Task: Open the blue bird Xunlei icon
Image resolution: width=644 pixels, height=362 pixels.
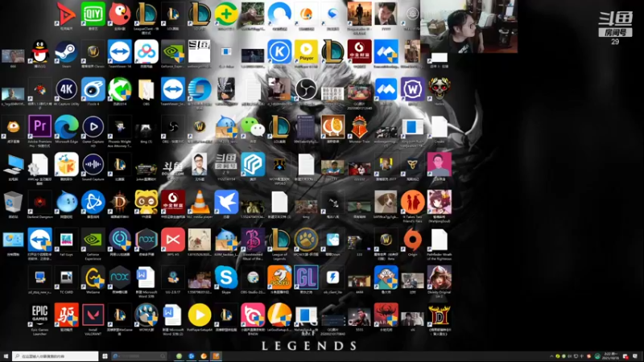Action: click(226, 204)
